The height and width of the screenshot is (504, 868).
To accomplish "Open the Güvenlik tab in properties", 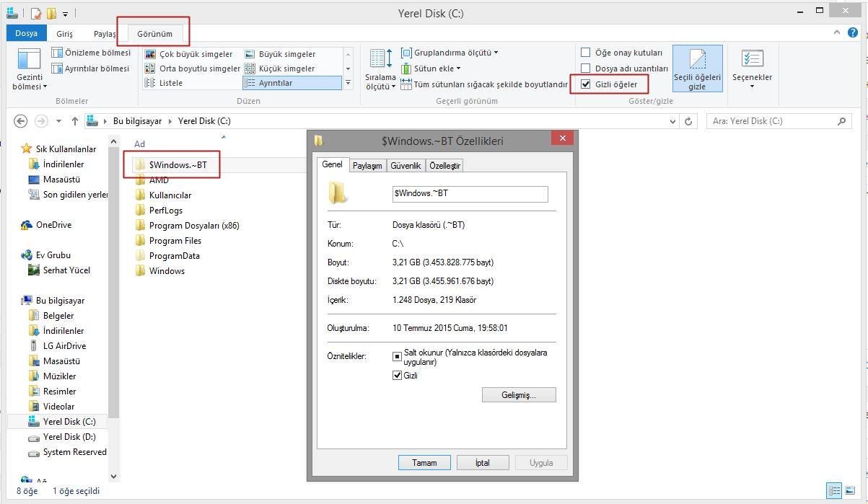I will (x=405, y=166).
